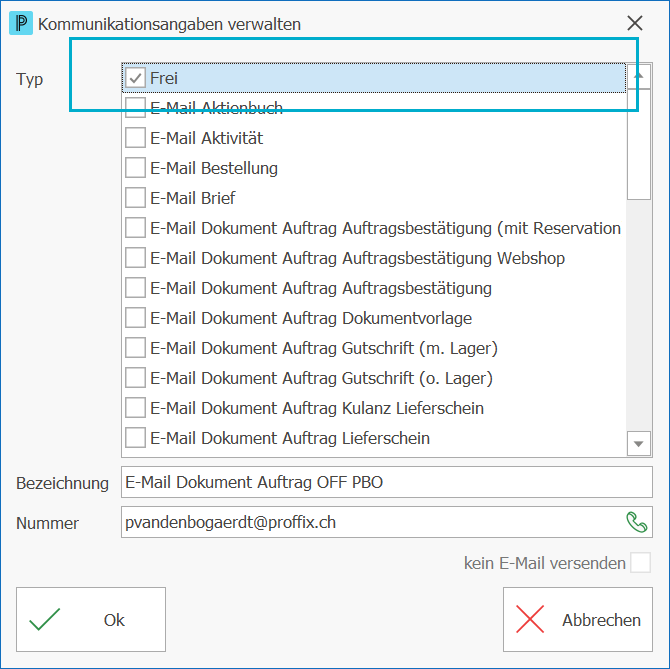Uncheck the Frei checkbox

(x=135, y=78)
